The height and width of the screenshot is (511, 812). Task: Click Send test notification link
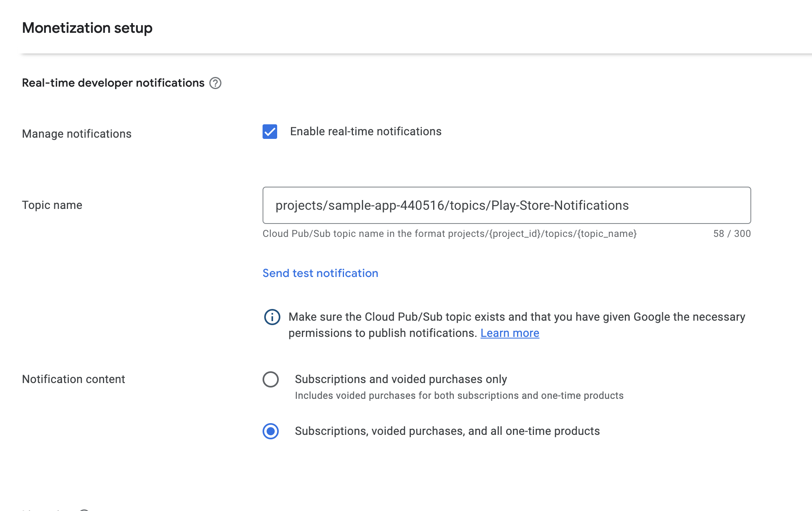pos(320,273)
